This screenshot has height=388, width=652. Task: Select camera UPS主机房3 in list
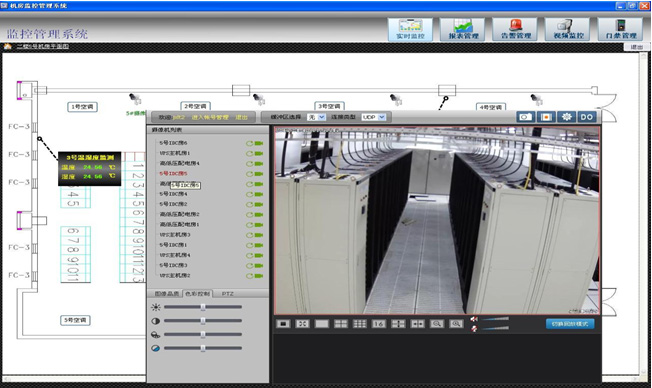[x=175, y=235]
